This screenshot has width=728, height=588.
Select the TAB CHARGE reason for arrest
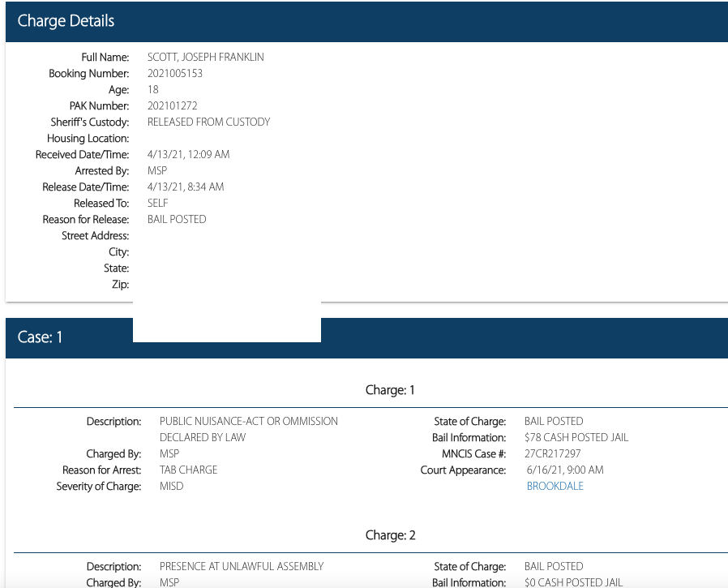[x=188, y=470]
